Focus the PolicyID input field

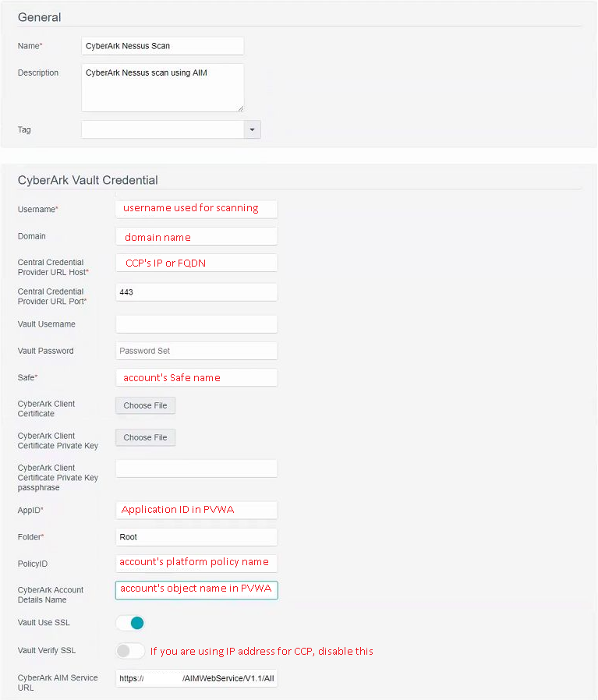pyautogui.click(x=196, y=562)
